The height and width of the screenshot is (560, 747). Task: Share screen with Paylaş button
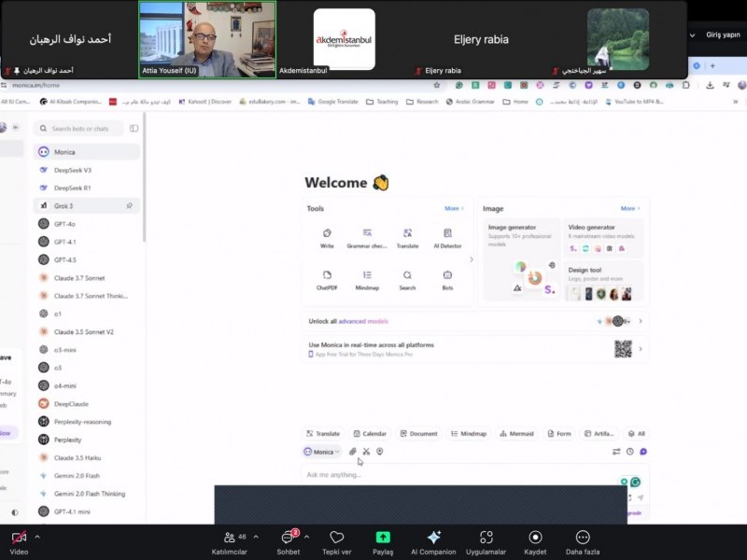click(383, 542)
